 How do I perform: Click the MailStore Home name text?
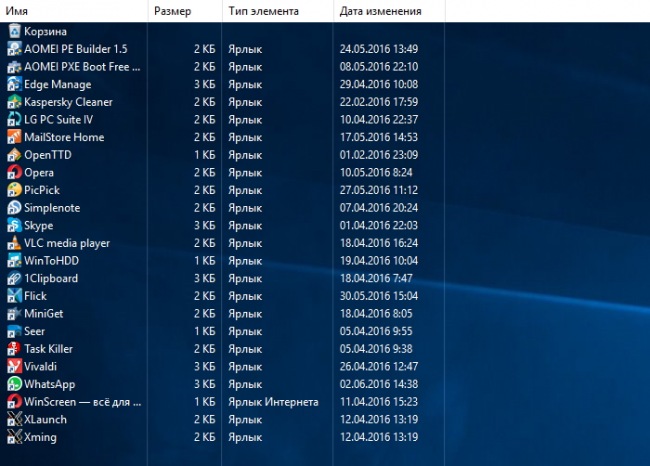click(x=64, y=137)
